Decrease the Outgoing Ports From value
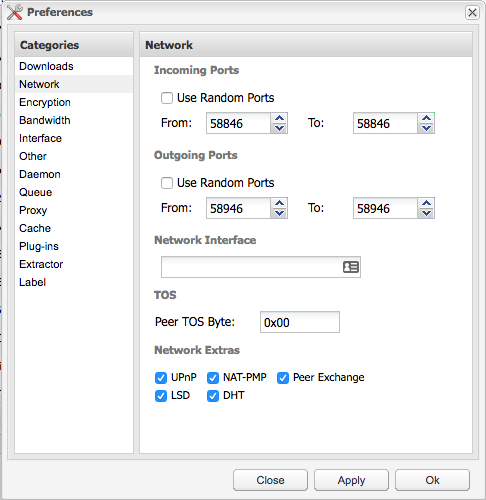 pos(279,213)
